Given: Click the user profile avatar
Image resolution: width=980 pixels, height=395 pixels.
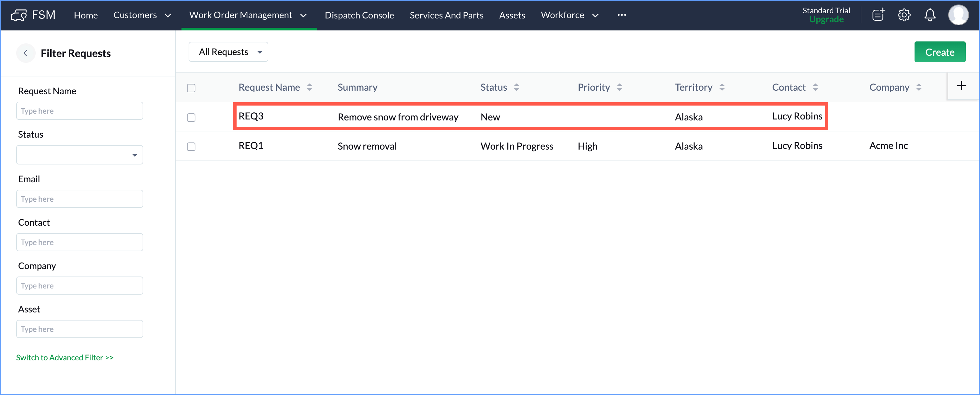Looking at the screenshot, I should 958,15.
